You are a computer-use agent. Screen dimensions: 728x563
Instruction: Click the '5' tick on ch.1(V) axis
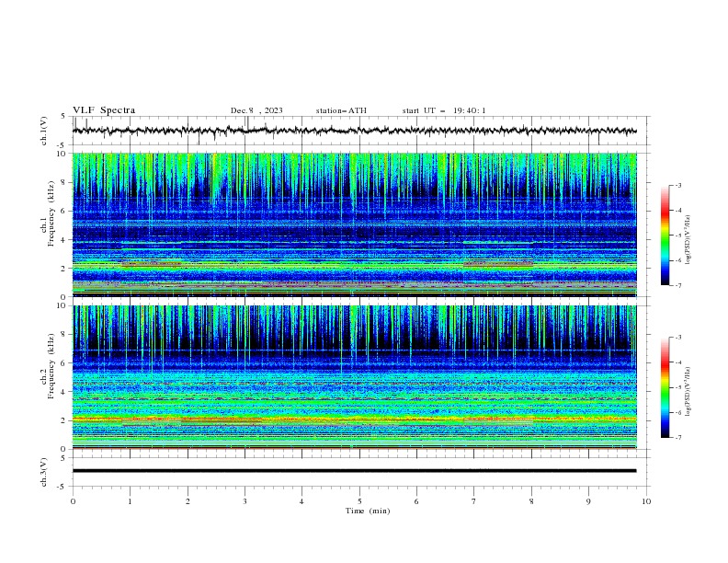click(x=63, y=116)
